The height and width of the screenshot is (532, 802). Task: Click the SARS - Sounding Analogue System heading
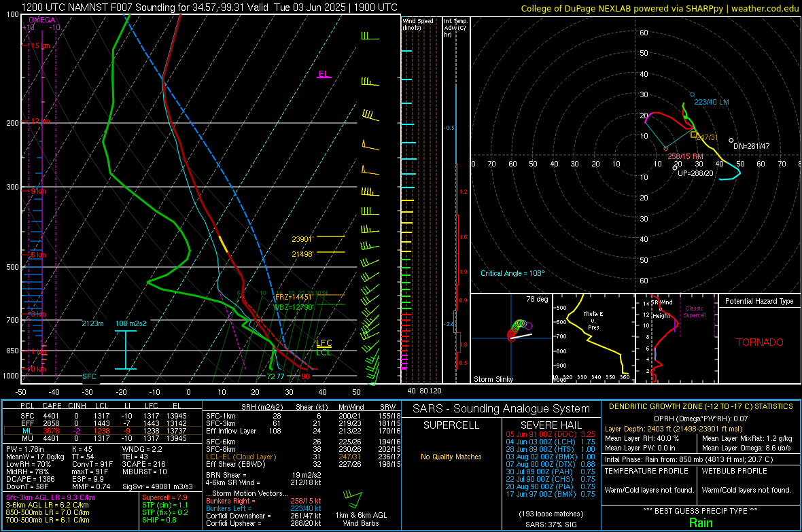[x=501, y=409]
